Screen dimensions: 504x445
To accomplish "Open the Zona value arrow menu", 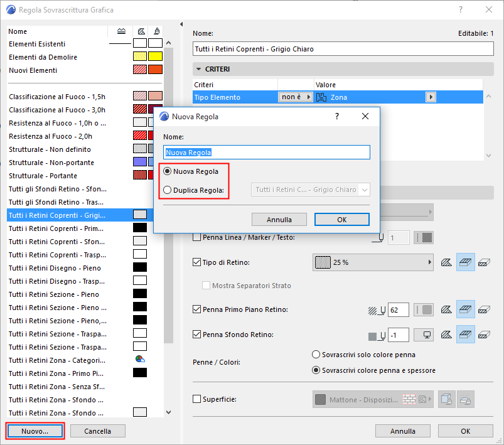I will [x=431, y=97].
